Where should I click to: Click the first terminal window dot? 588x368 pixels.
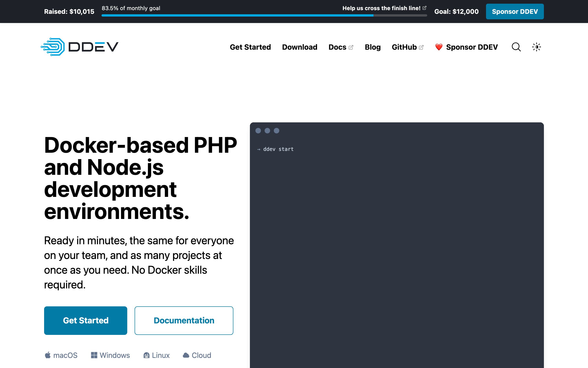pyautogui.click(x=258, y=131)
